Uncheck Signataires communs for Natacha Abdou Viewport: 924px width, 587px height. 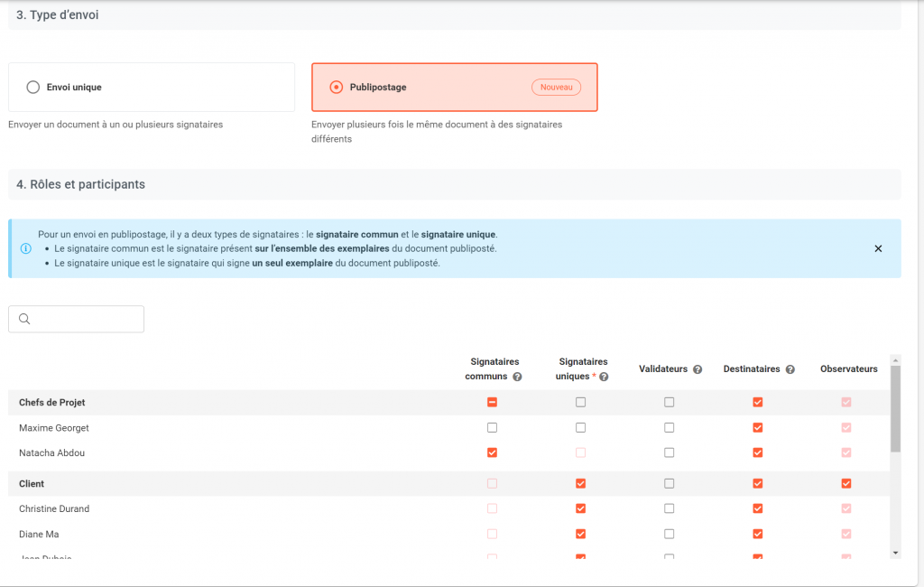click(x=492, y=452)
